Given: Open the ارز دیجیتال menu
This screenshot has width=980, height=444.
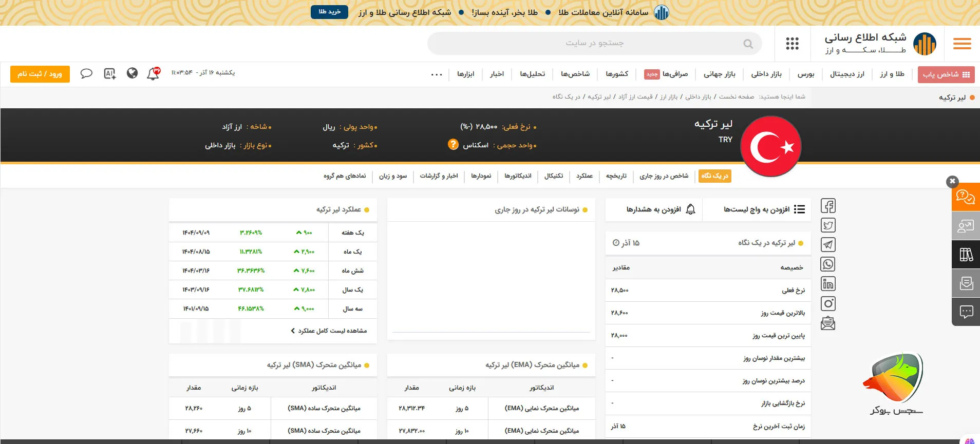Looking at the screenshot, I should coord(847,74).
